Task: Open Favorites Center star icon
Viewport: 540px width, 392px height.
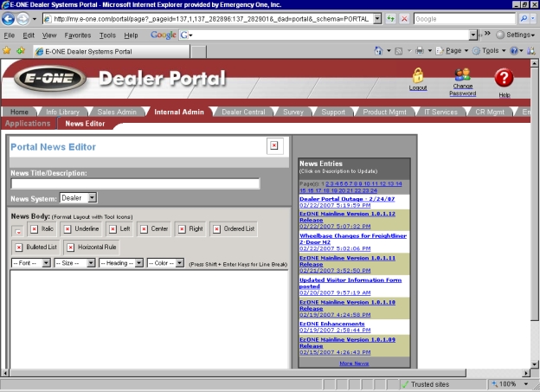Action: point(7,51)
